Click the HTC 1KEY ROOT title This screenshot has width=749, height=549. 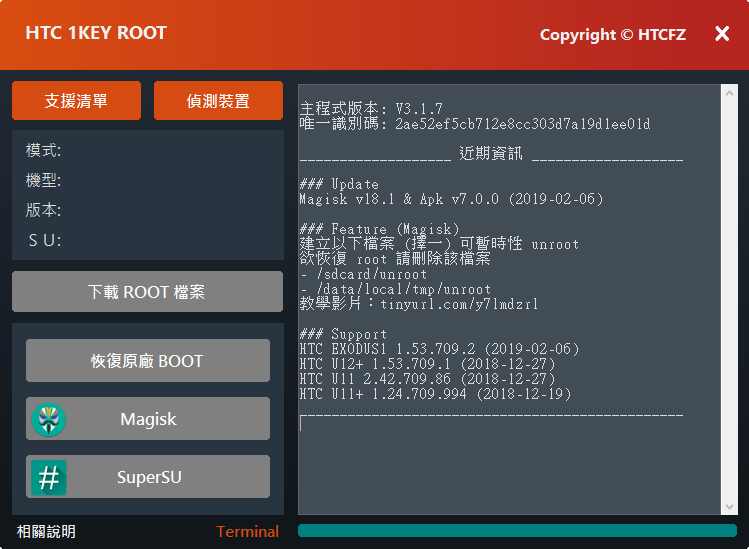tap(96, 32)
